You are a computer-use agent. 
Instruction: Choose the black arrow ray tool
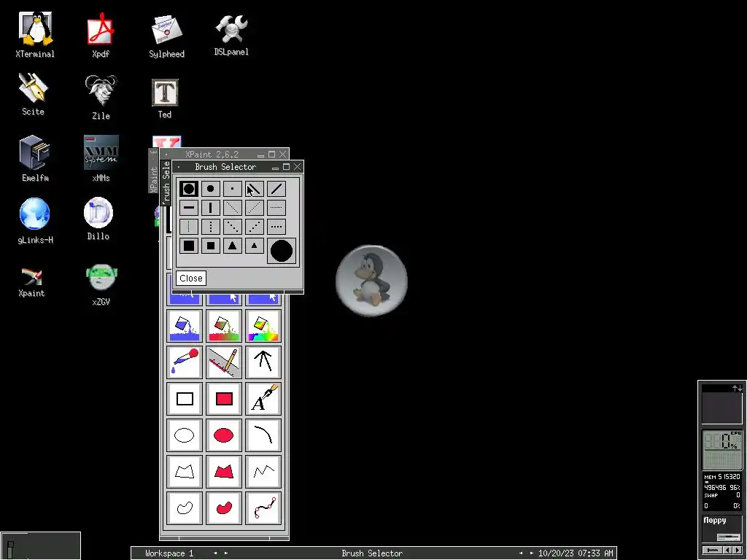click(x=263, y=362)
